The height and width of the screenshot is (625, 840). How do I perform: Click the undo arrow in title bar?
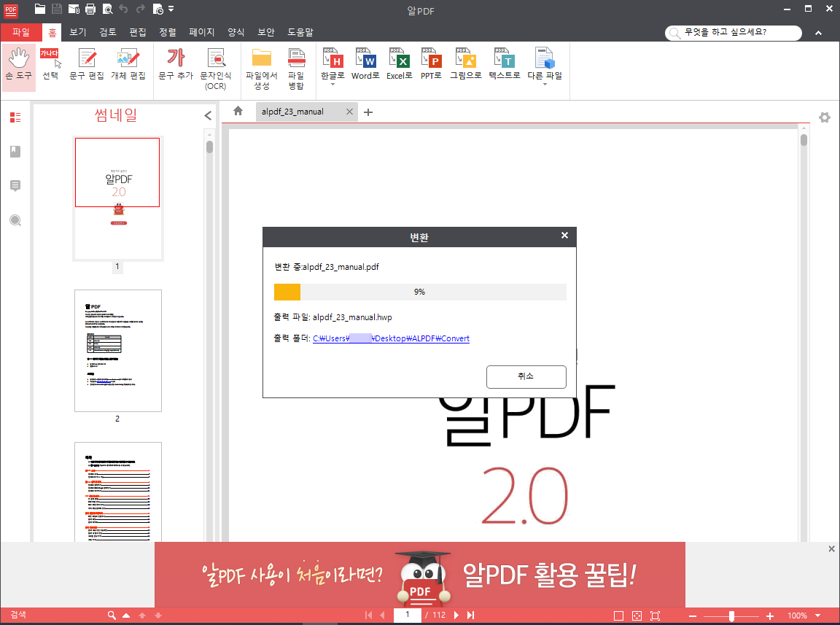point(124,9)
